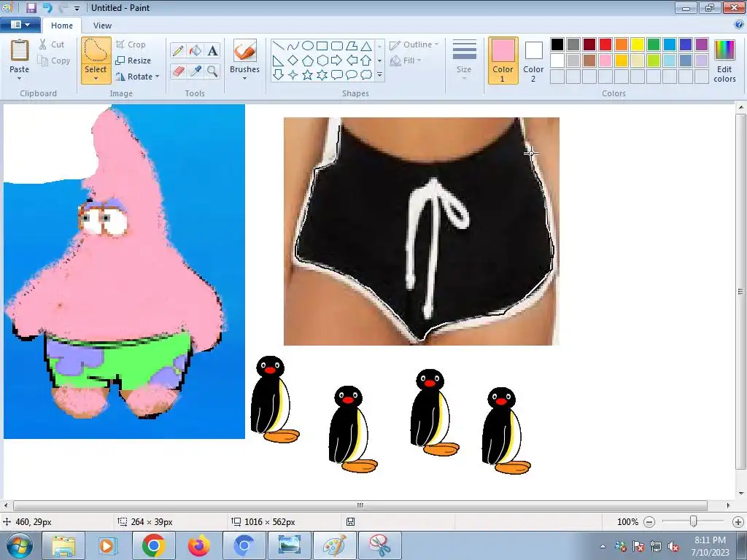
Task: Pick the black color swatch
Action: [557, 44]
